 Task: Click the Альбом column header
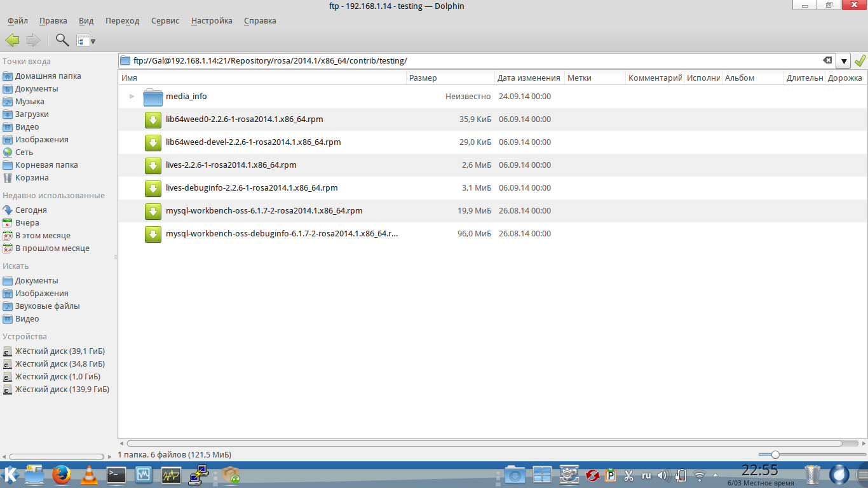coord(752,78)
